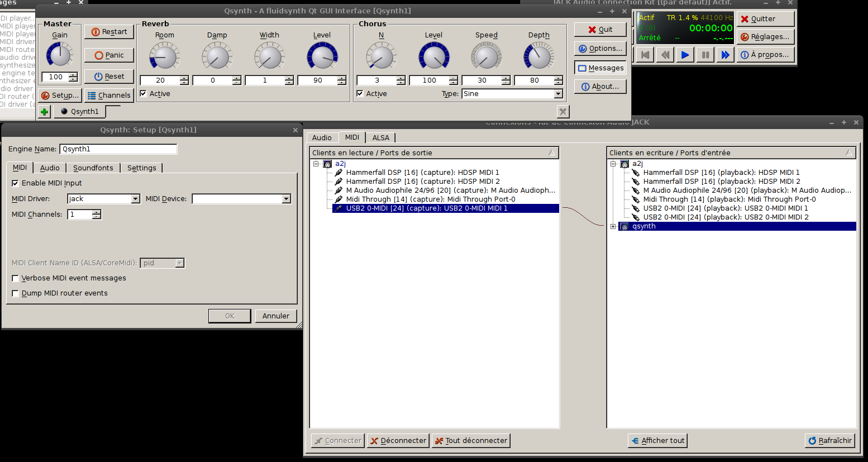Viewport: 868px width, 462px height.
Task: Click the Panic button in Qsynth
Action: 109,55
